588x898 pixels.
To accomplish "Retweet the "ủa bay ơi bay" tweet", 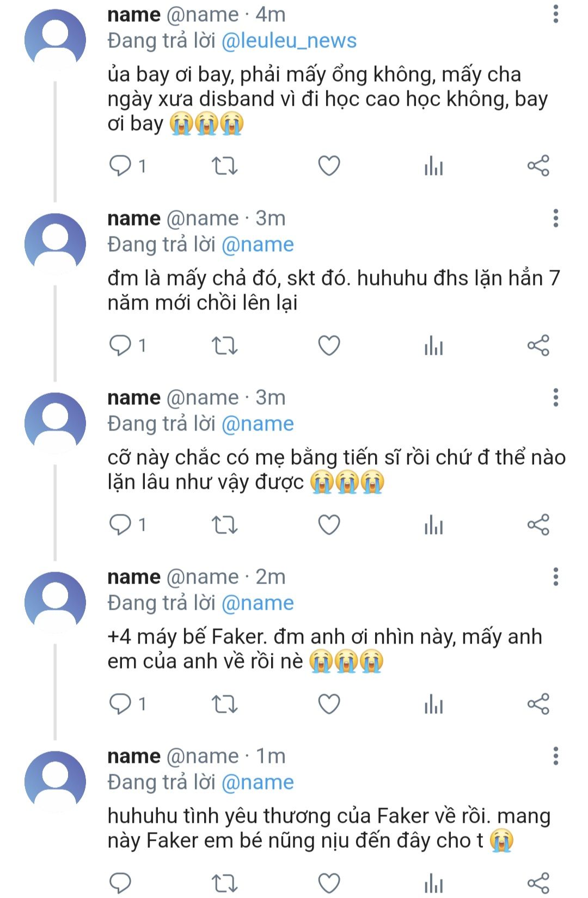I will click(224, 166).
